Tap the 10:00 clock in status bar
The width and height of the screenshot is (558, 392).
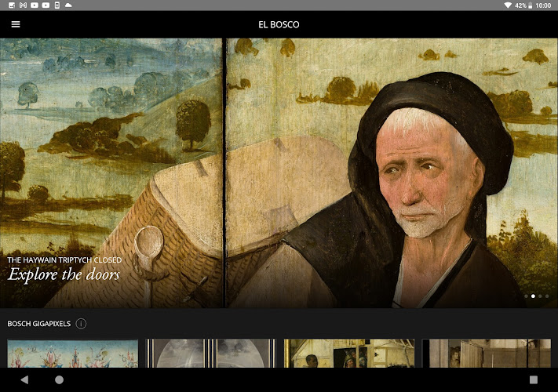pos(543,5)
